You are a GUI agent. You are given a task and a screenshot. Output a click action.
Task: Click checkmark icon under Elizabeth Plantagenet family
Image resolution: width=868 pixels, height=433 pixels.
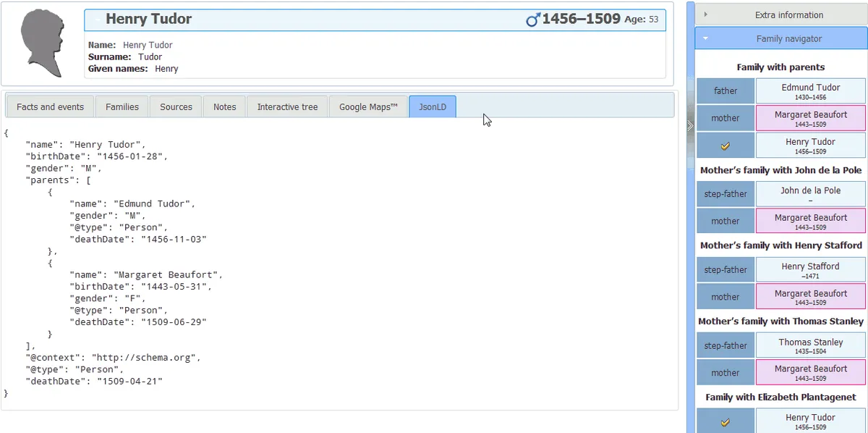(726, 421)
